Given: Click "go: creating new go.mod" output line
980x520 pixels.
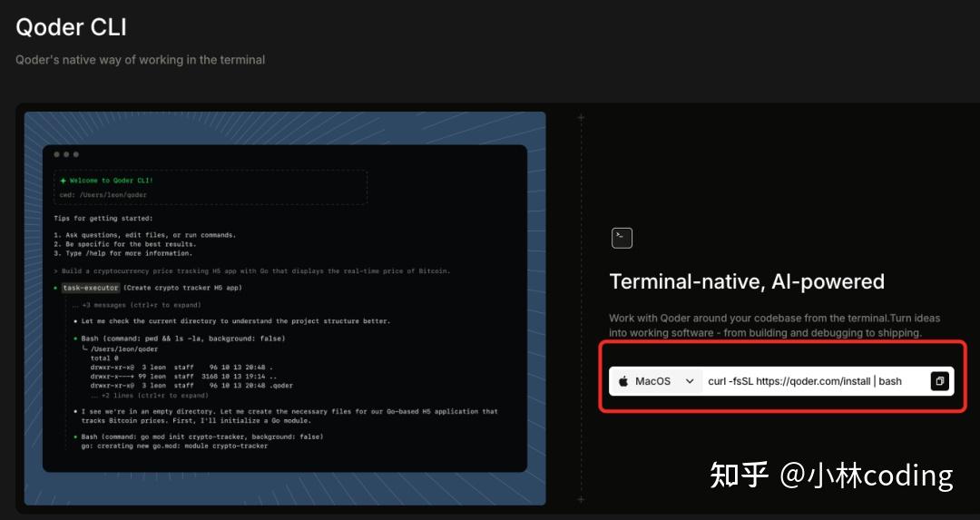Looking at the screenshot, I should pyautogui.click(x=174, y=446).
